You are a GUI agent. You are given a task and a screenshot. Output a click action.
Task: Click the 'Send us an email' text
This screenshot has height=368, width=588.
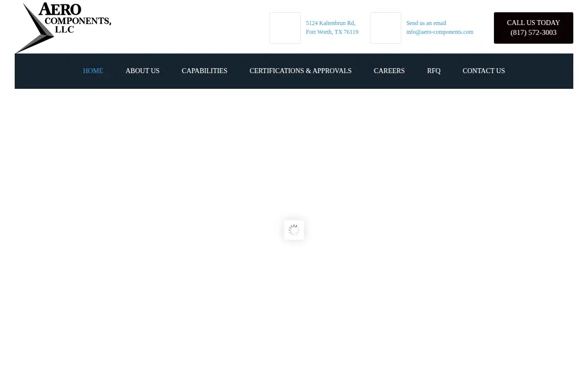426,23
